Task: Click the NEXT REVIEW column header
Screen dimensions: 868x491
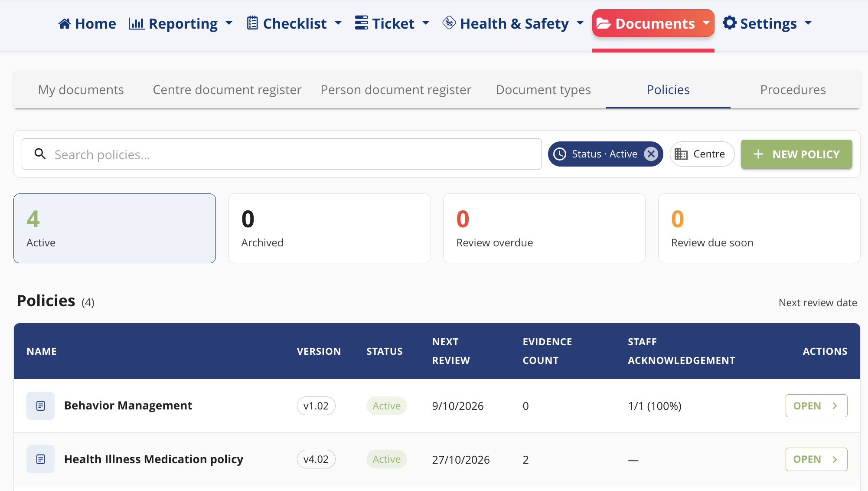Action: [x=451, y=351]
